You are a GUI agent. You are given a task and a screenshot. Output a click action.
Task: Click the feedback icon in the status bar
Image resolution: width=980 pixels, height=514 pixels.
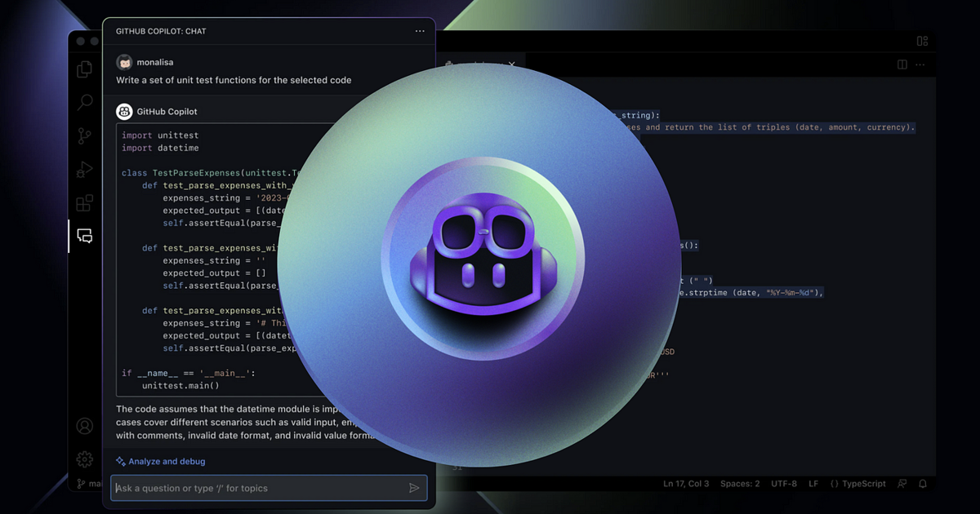point(902,484)
